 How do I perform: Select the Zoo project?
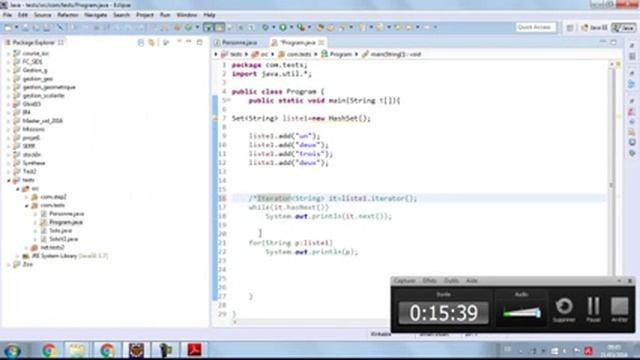click(x=27, y=264)
